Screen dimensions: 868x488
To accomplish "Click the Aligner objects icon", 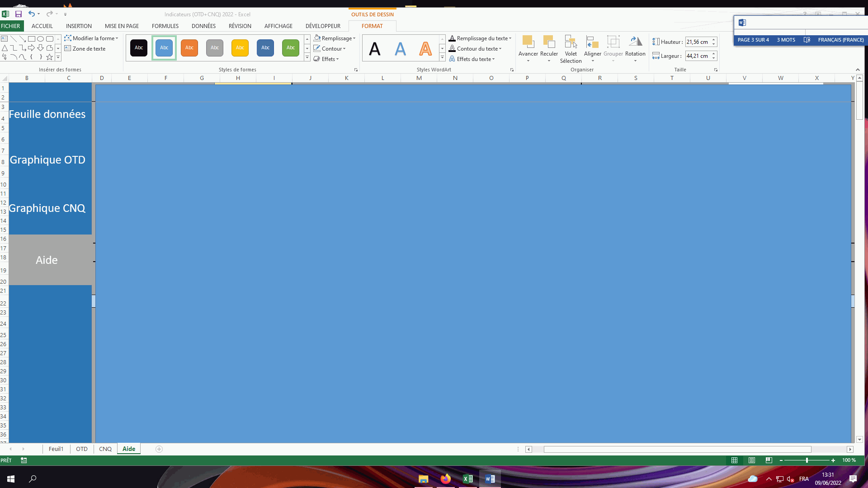I will click(x=592, y=42).
